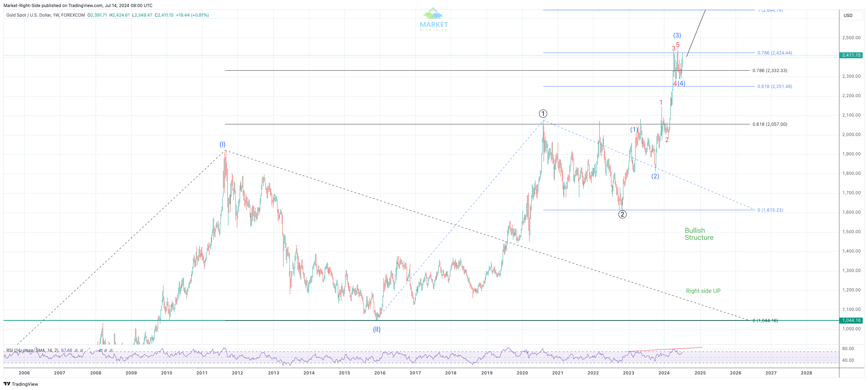Click RSI axis level 40.00
The width and height of the screenshot is (868, 390).
click(848, 360)
